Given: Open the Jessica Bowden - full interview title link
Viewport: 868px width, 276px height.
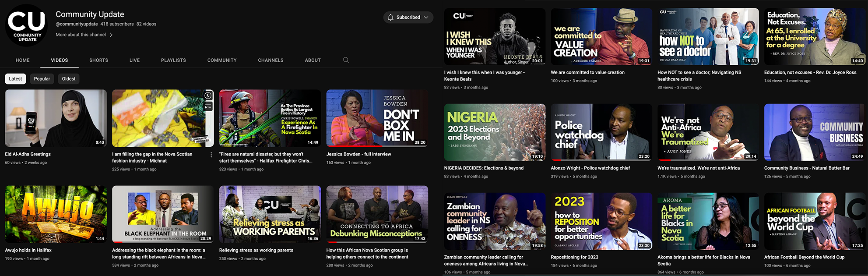Looking at the screenshot, I should pyautogui.click(x=358, y=154).
